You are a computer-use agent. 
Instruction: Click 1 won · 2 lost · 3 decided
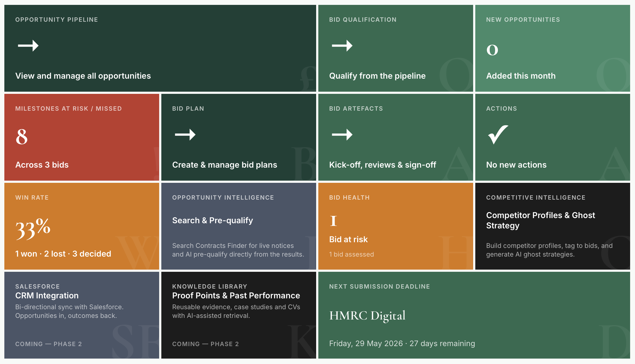(63, 254)
